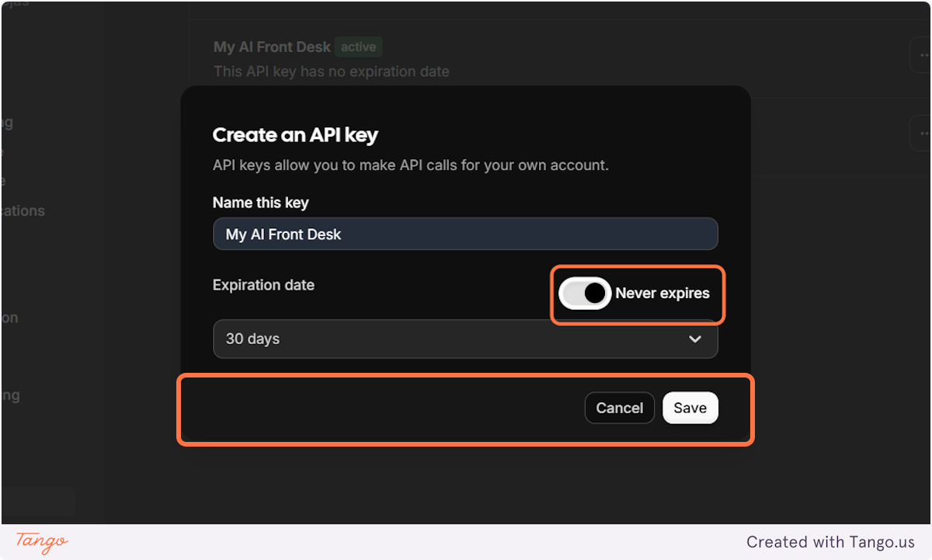The width and height of the screenshot is (932, 560).
Task: Click inside the key name input field
Action: [465, 234]
